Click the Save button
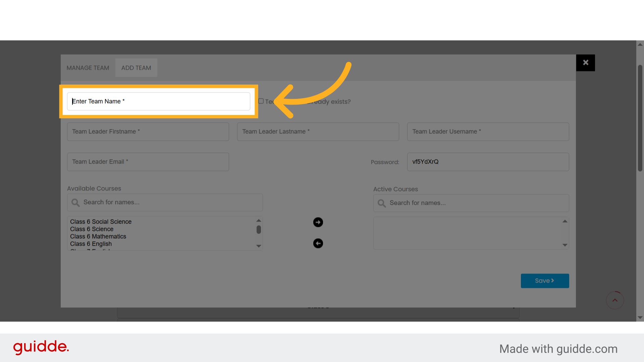 545,281
